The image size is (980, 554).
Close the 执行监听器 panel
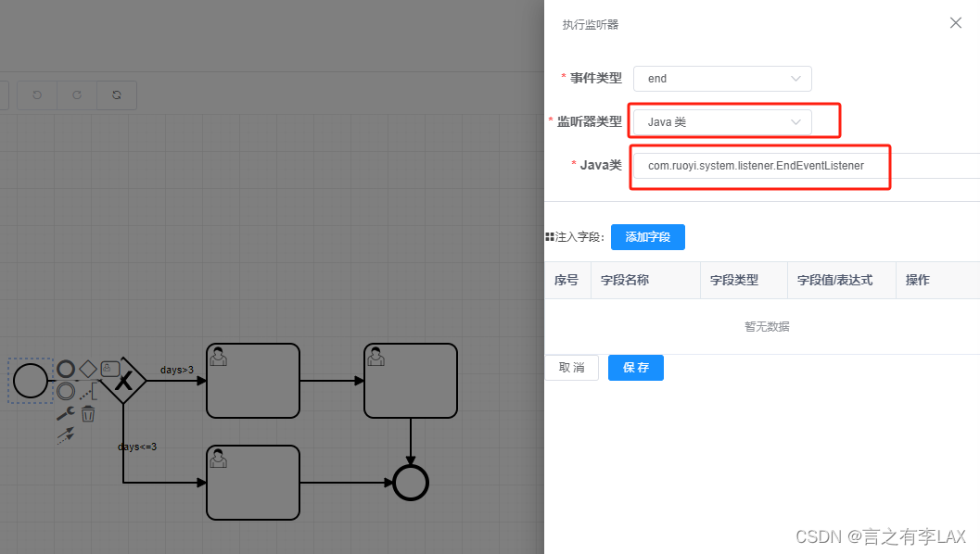[x=955, y=22]
